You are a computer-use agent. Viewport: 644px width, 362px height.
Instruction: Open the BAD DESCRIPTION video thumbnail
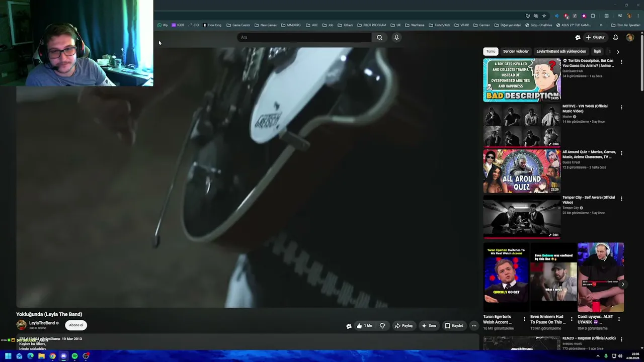pos(522,80)
